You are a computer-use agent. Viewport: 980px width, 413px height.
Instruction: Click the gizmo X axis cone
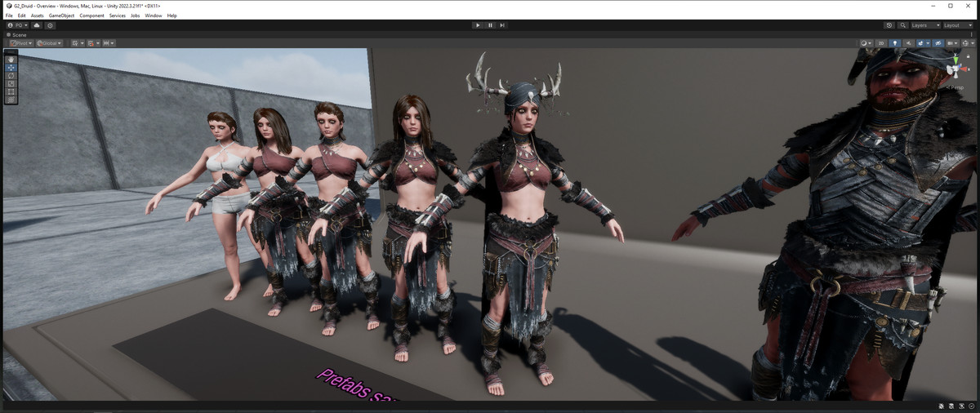pos(964,69)
